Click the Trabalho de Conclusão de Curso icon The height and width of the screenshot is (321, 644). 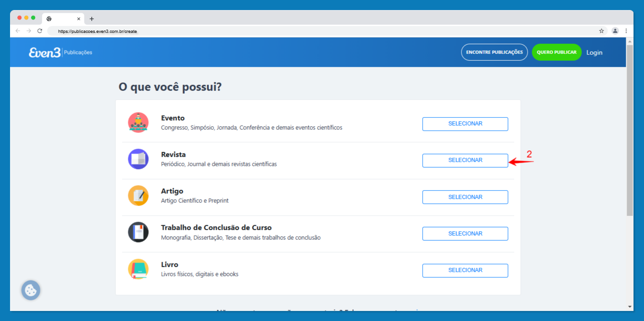[138, 232]
